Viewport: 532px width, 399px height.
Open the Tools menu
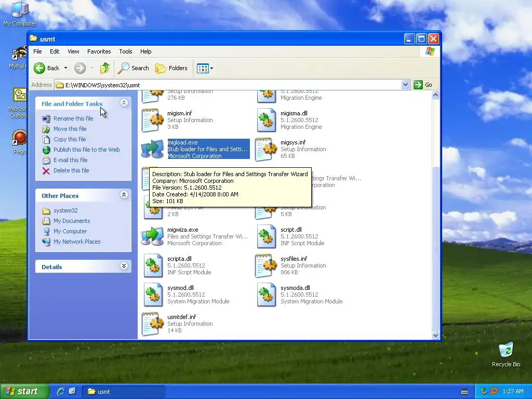point(126,51)
